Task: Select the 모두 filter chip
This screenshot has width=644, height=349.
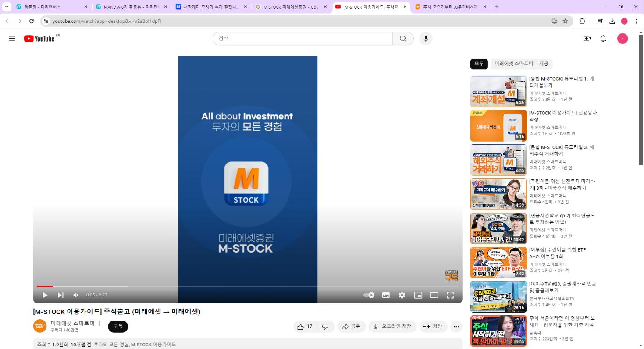Action: [x=479, y=64]
